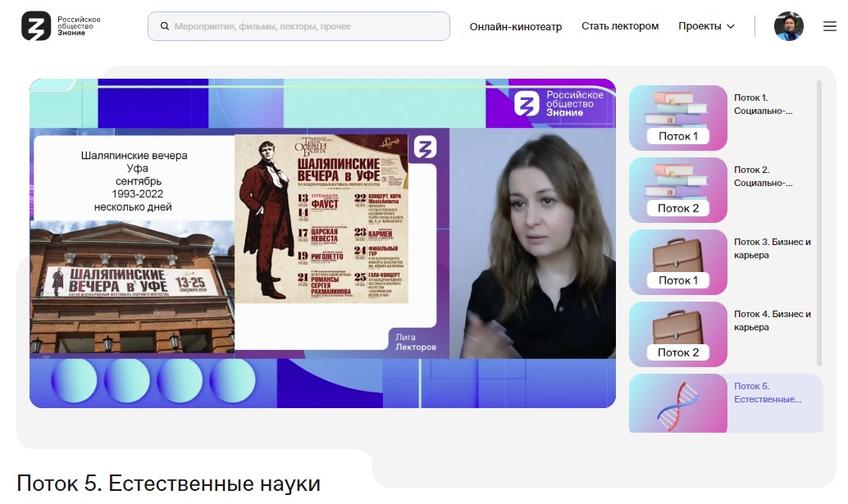Click the search magnifier icon

164,26
